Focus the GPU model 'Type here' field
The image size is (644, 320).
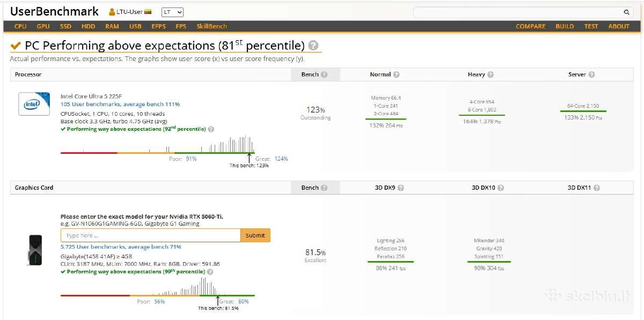point(151,235)
